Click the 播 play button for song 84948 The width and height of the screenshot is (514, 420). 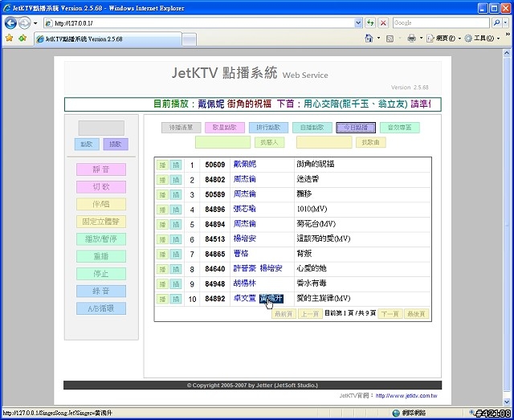[162, 284]
